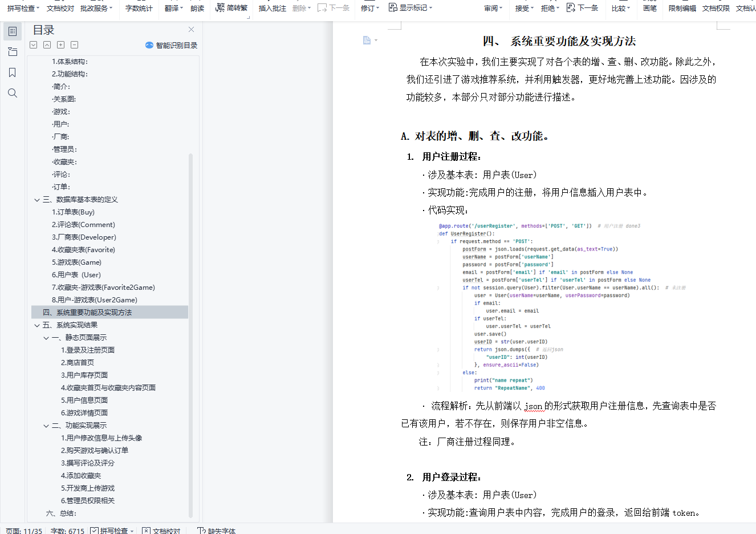Click 文档校对 in the top toolbar
756x534 pixels.
pyautogui.click(x=60, y=8)
